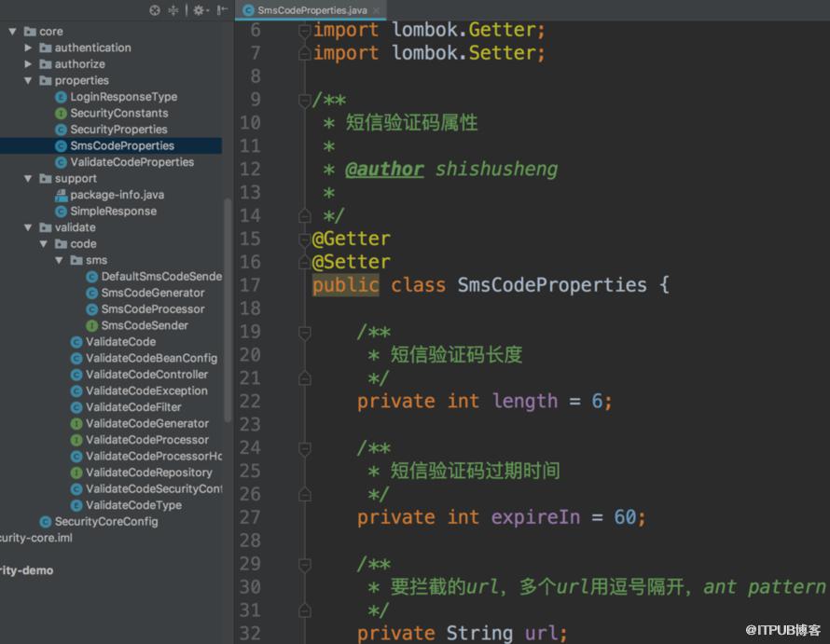Click the collapse-all icon in project toolbar

coord(173,10)
